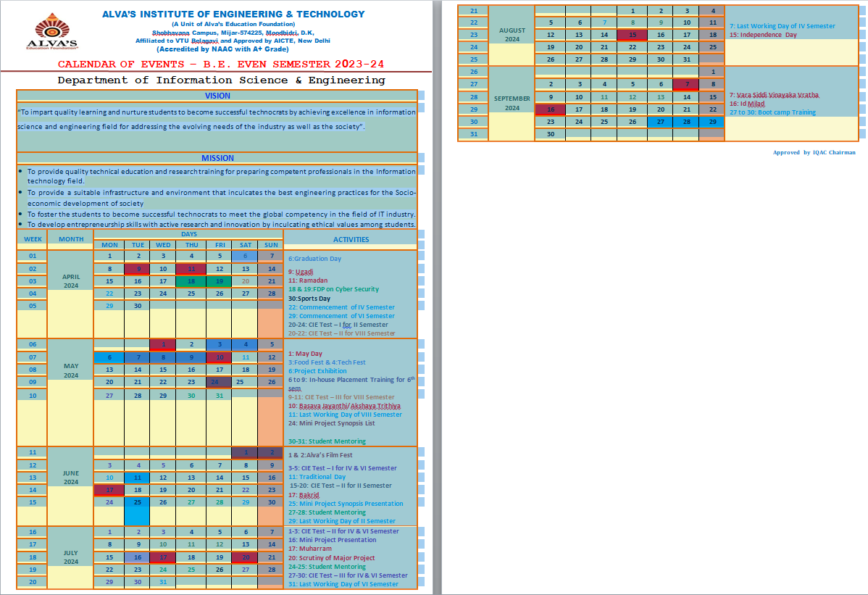Click "1 & 2:Alva's Film Fest" entry
Screen dimensions: 868x595
click(320, 456)
